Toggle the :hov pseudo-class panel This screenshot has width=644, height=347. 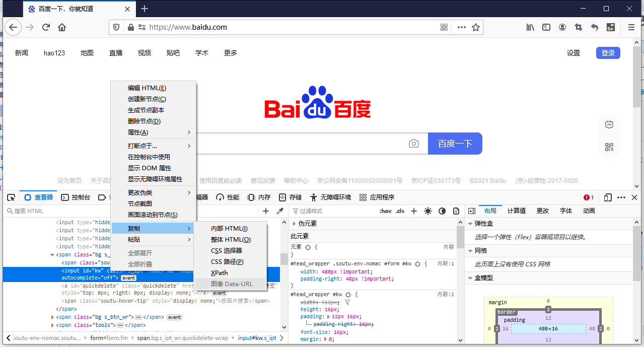(x=385, y=211)
